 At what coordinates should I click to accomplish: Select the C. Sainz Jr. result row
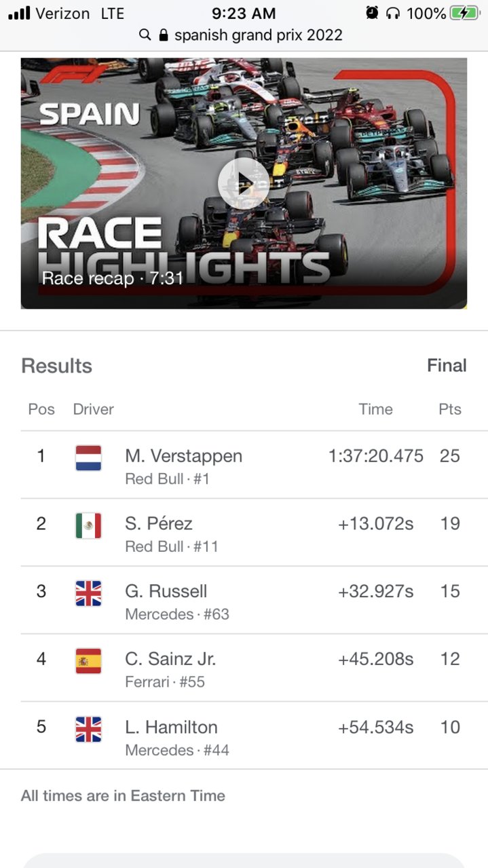(x=254, y=668)
